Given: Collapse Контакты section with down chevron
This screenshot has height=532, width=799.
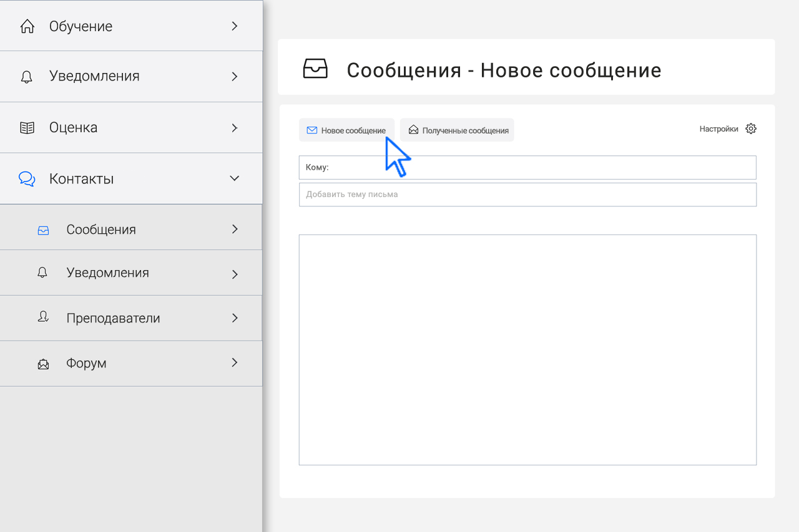Looking at the screenshot, I should click(x=235, y=178).
